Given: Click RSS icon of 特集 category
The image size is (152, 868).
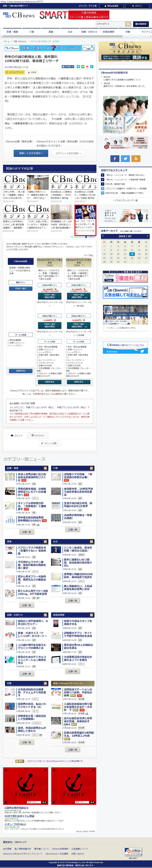Looking at the screenshot, I should (x=45, y=683).
